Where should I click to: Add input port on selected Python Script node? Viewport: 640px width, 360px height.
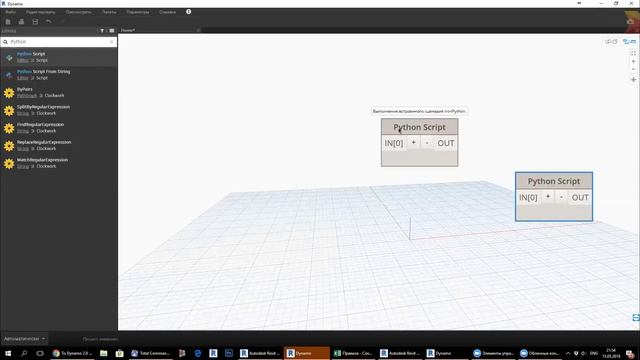tap(548, 197)
